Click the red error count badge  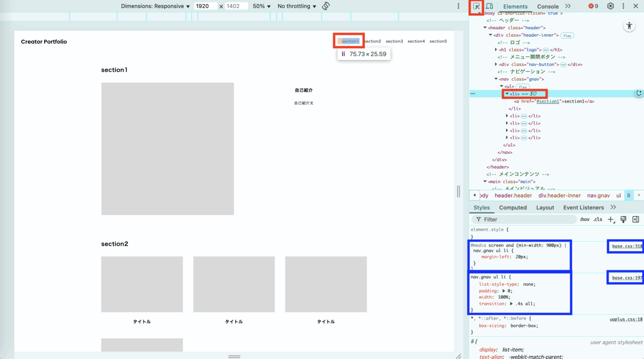593,6
